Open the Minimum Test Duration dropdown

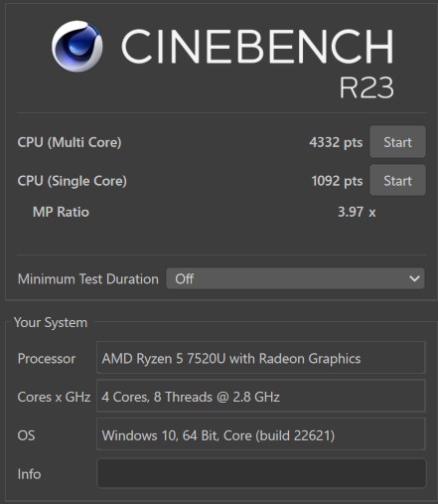pyautogui.click(x=295, y=278)
